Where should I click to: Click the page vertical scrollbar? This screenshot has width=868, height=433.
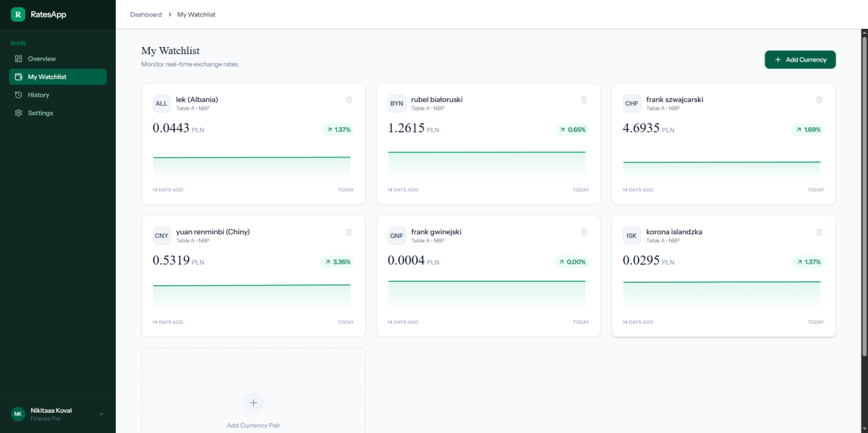[x=864, y=195]
